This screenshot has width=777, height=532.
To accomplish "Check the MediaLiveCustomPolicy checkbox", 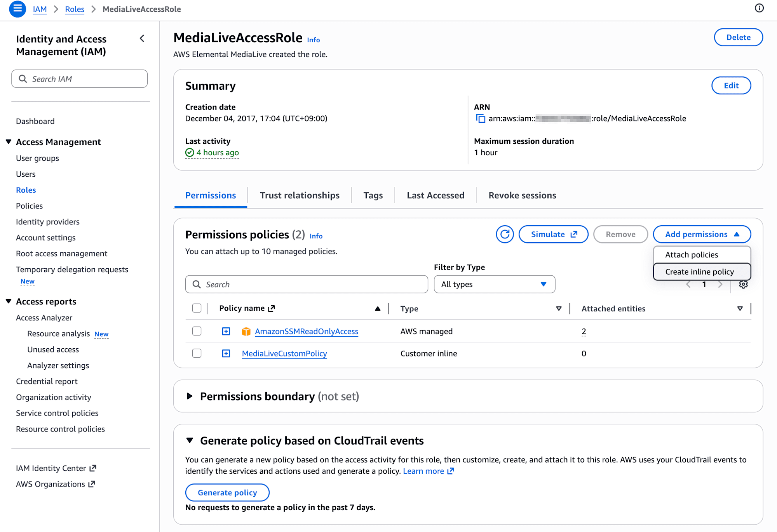I will (x=197, y=353).
